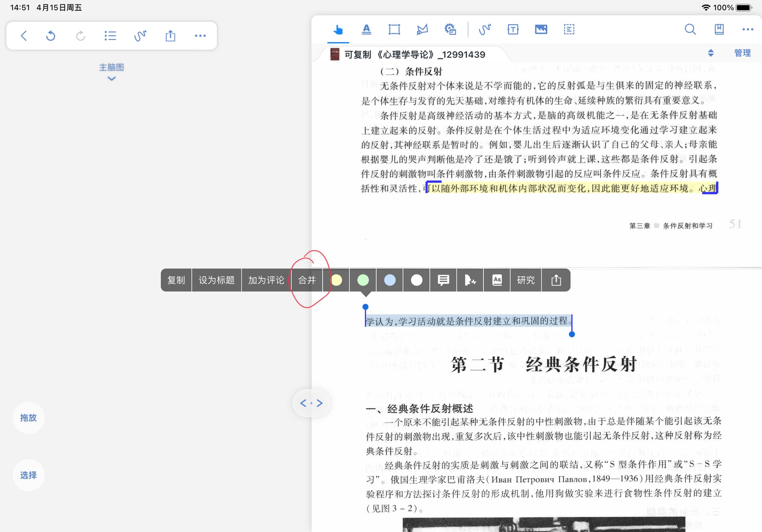
Task: Select the text highlight tool
Action: tap(366, 30)
